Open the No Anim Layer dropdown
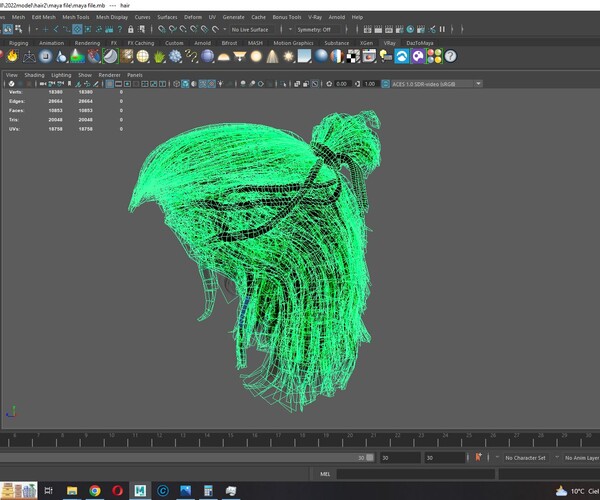 [x=582, y=458]
